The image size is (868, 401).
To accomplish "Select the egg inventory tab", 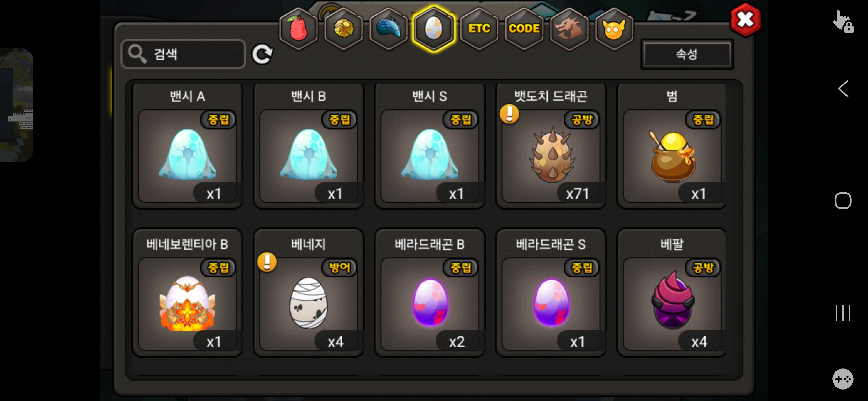I will click(x=434, y=29).
